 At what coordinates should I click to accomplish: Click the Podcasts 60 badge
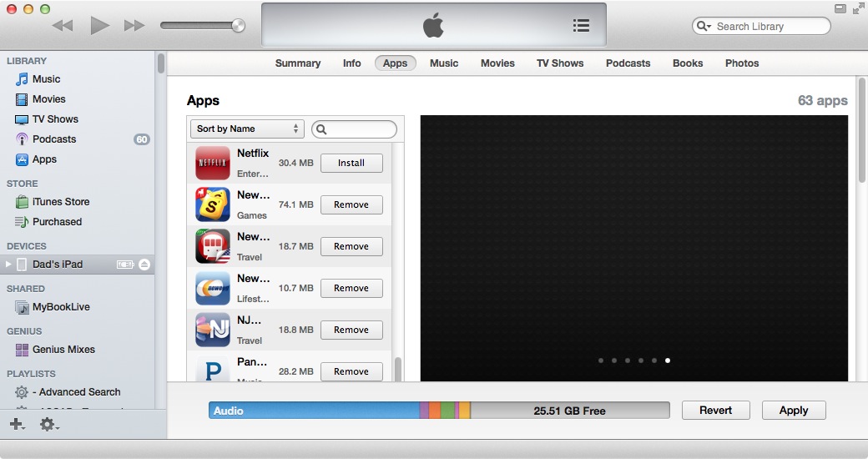pos(142,139)
